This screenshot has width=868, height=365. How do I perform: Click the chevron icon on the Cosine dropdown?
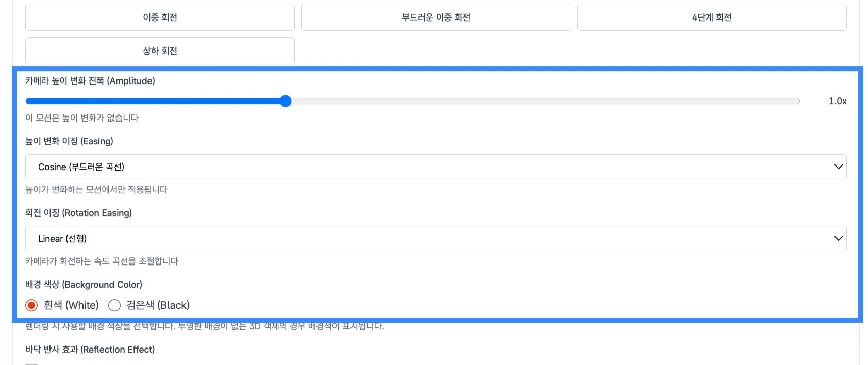coord(839,167)
